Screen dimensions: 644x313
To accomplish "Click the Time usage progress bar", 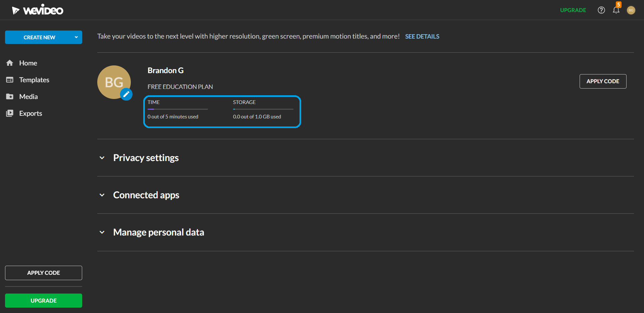I will pyautogui.click(x=178, y=109).
